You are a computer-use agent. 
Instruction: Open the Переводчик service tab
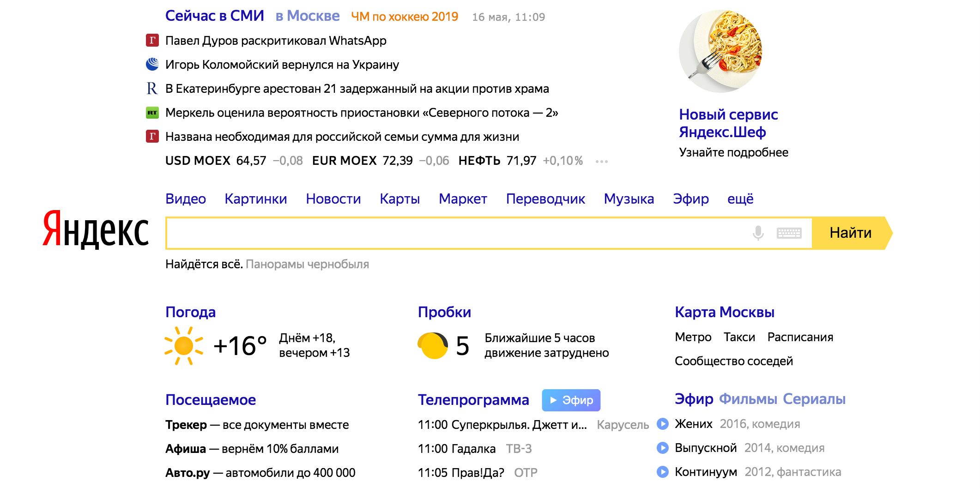point(545,199)
